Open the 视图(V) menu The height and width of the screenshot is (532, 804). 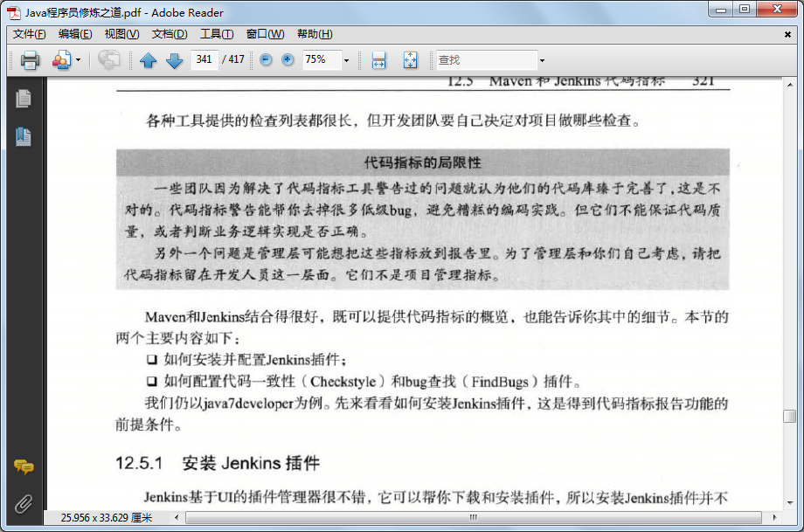click(x=121, y=34)
